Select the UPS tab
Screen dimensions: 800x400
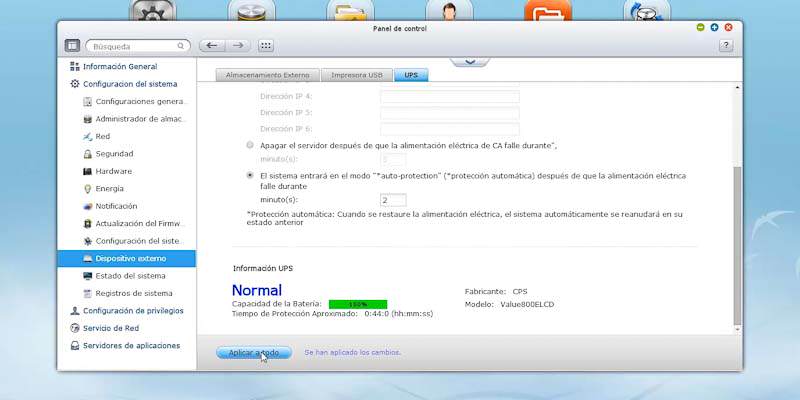coord(411,75)
